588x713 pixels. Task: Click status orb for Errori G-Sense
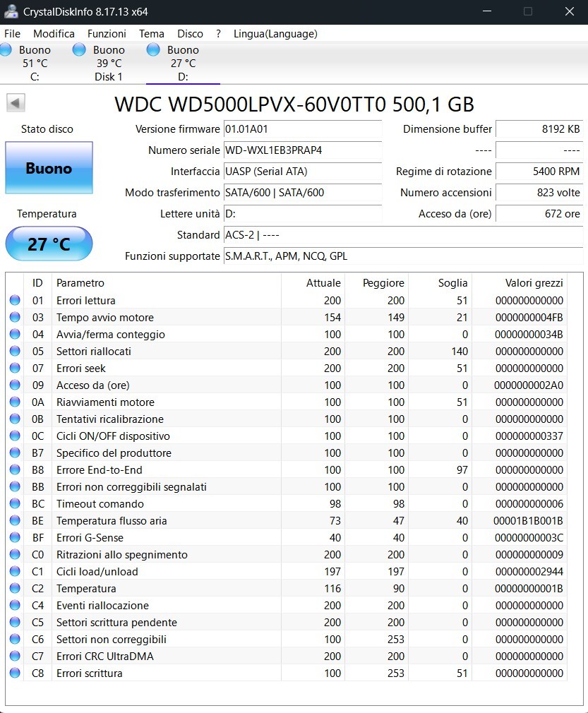[15, 537]
